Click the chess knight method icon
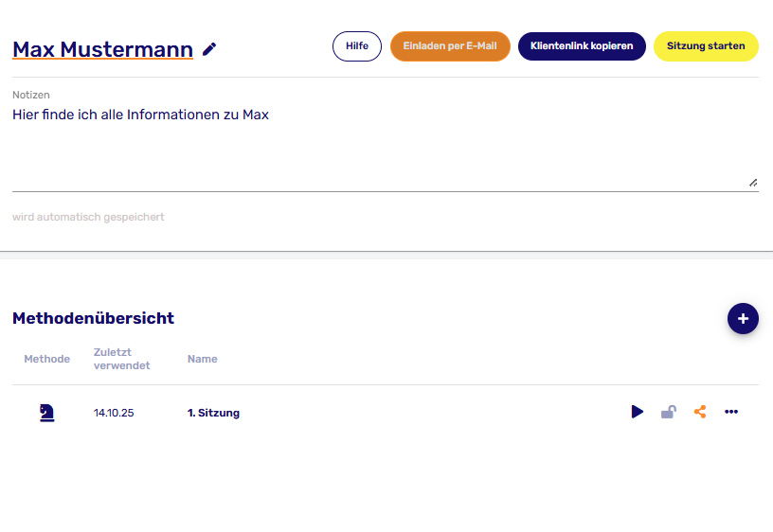 tap(46, 412)
